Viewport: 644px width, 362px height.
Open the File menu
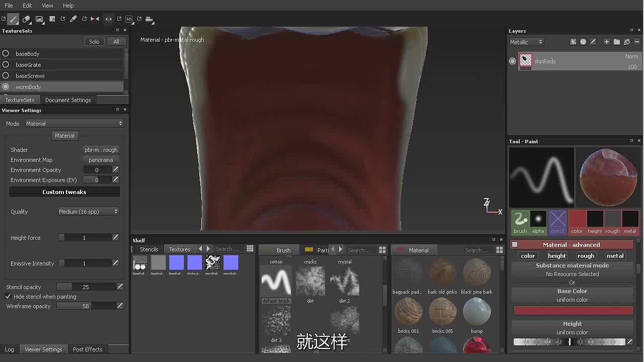click(9, 6)
